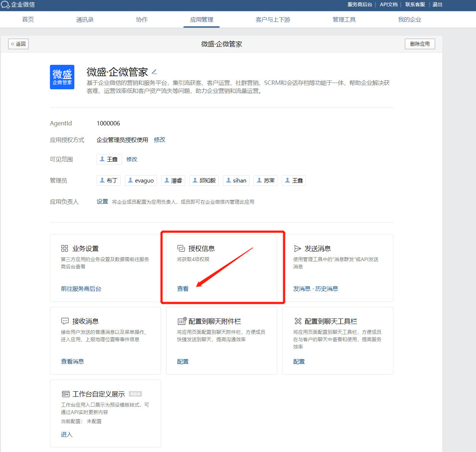
Task: Click the 删除应用 button
Action: (x=420, y=44)
